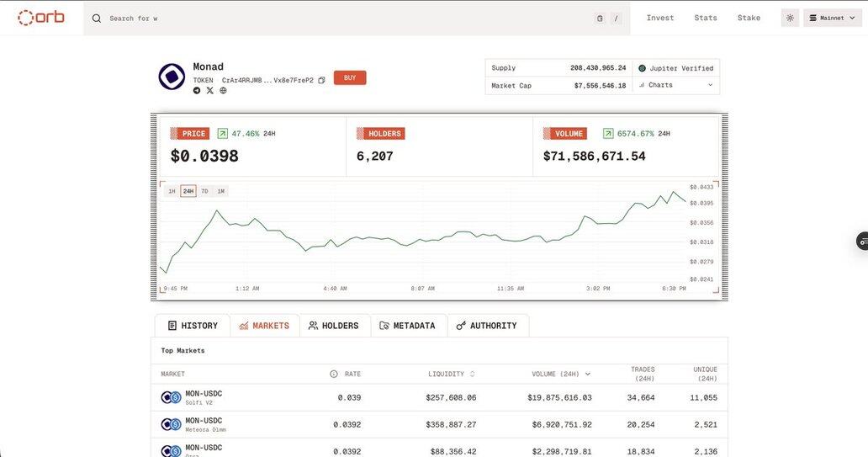Click the search magnifier icon

tap(97, 19)
